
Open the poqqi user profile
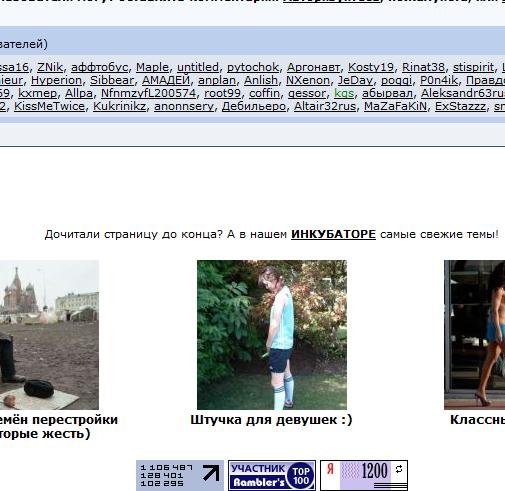click(396, 80)
